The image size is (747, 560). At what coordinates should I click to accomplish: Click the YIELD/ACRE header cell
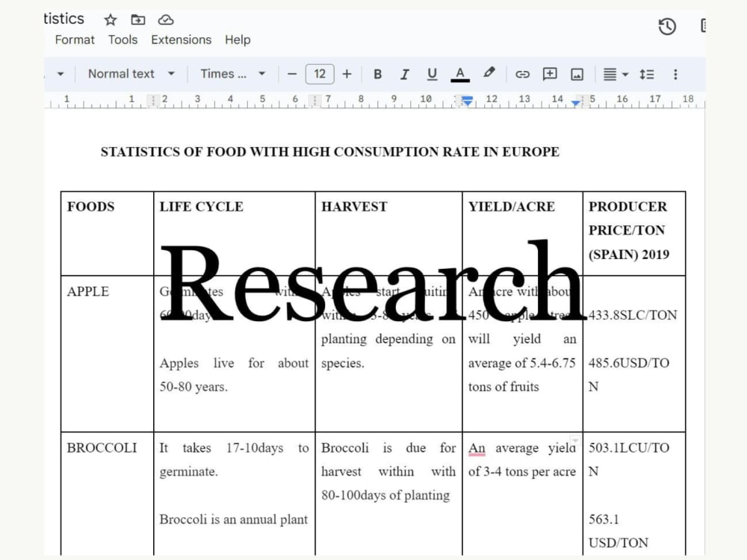523,233
